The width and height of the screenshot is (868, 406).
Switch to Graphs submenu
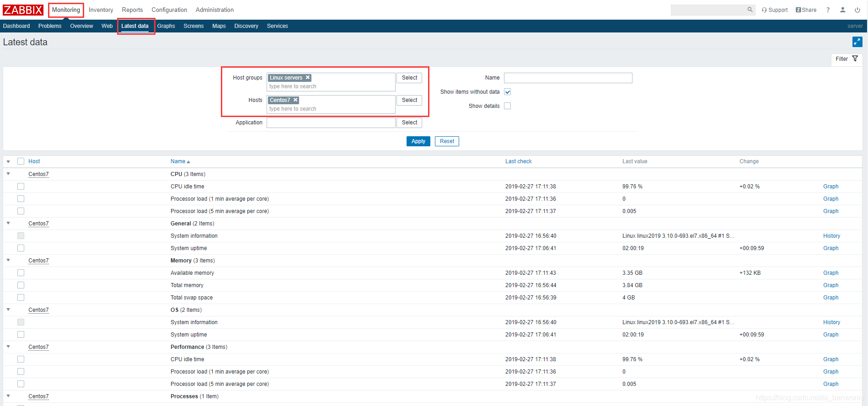pyautogui.click(x=166, y=26)
